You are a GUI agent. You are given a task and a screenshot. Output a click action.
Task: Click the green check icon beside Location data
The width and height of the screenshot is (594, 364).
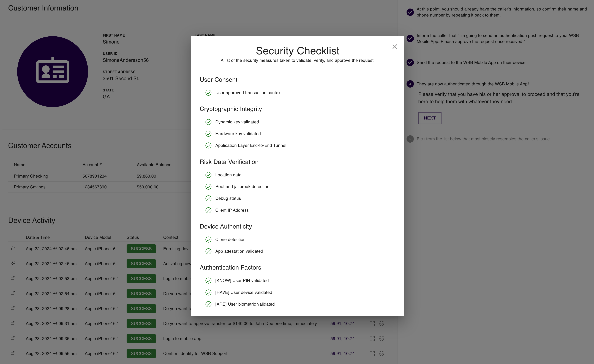[x=208, y=175]
